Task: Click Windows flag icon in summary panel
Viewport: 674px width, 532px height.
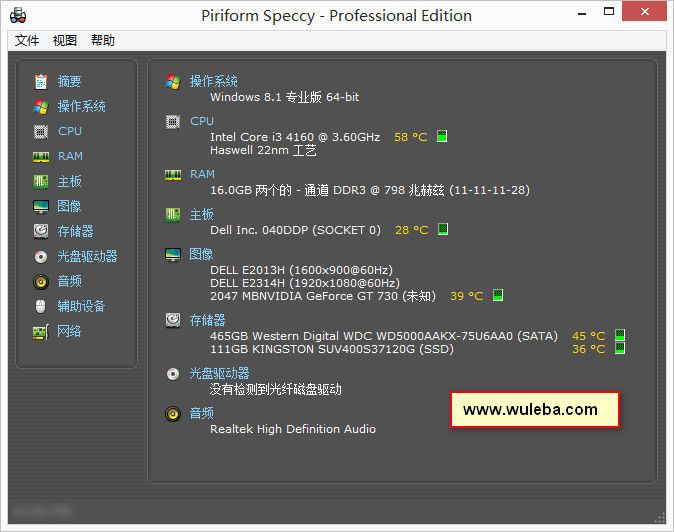Action: coord(173,82)
